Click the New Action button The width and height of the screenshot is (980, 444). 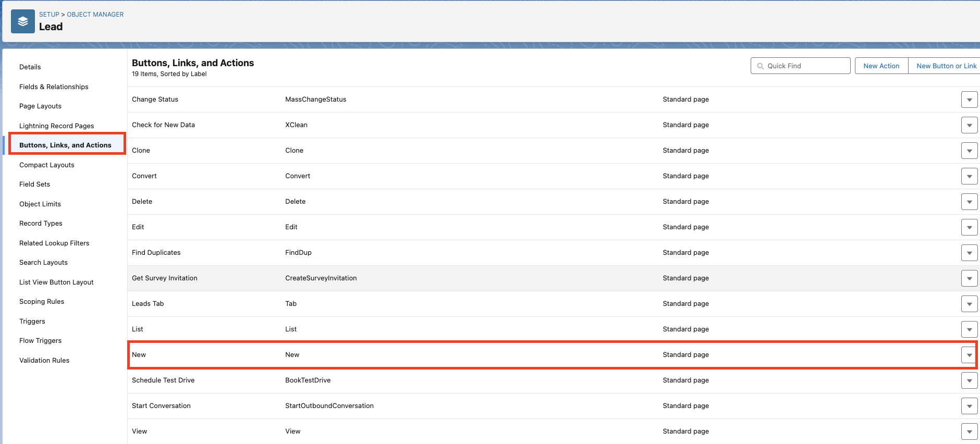pyautogui.click(x=881, y=66)
